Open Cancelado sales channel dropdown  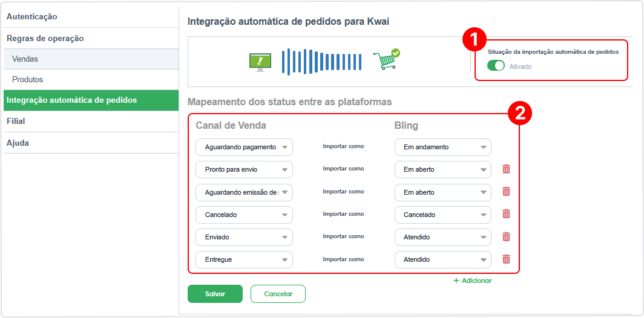pos(244,215)
